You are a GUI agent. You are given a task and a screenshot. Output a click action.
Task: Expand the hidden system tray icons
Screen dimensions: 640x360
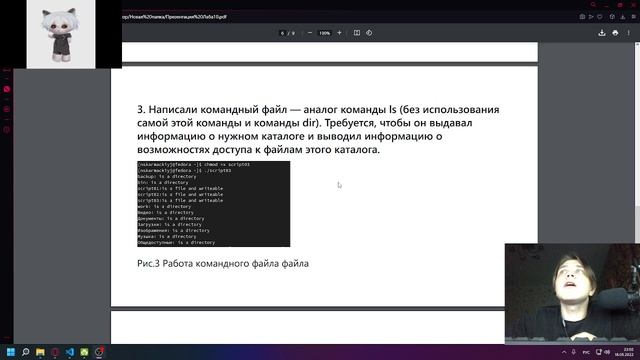point(564,352)
